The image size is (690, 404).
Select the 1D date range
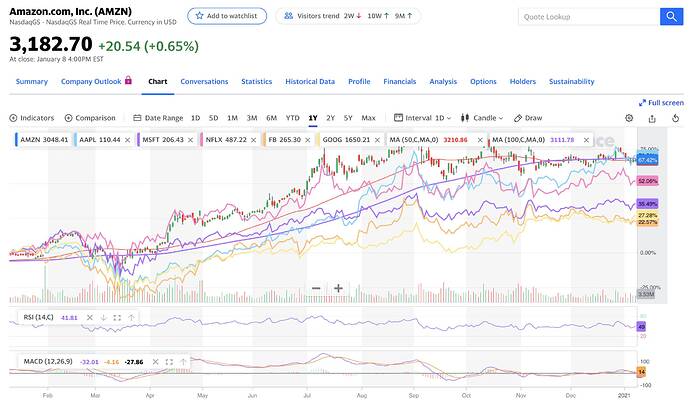195,118
